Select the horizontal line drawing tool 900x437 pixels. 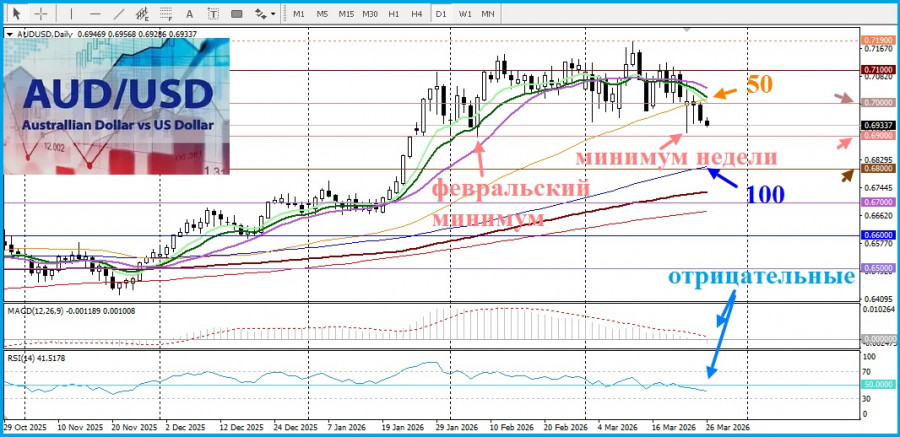coord(95,13)
